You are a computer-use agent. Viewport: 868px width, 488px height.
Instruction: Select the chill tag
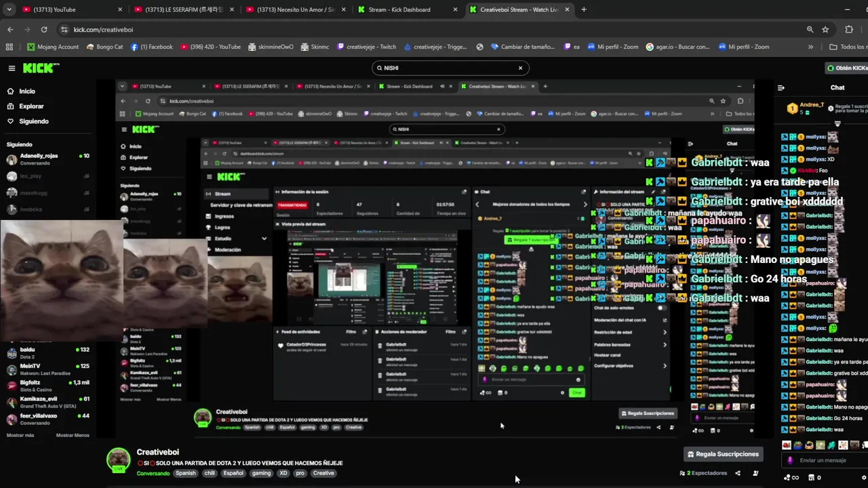tap(209, 473)
